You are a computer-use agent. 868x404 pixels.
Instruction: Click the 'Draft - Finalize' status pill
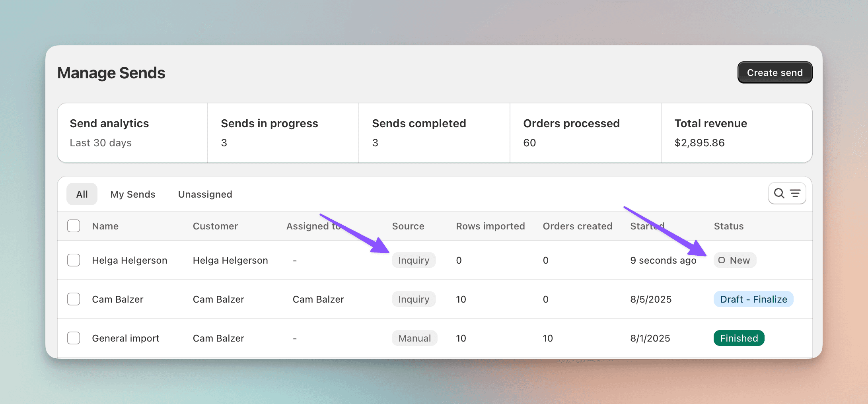coord(753,299)
